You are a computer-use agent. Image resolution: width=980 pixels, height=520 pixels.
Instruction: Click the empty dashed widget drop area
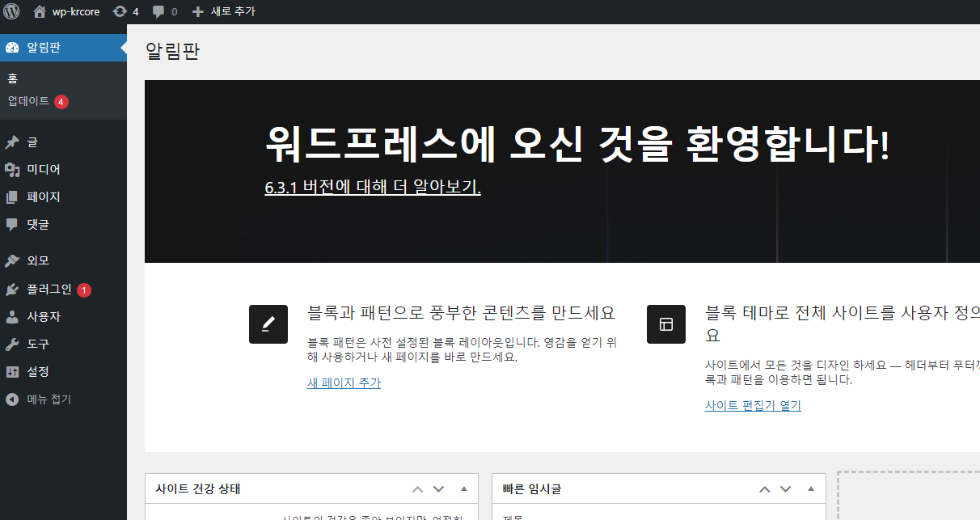click(909, 497)
